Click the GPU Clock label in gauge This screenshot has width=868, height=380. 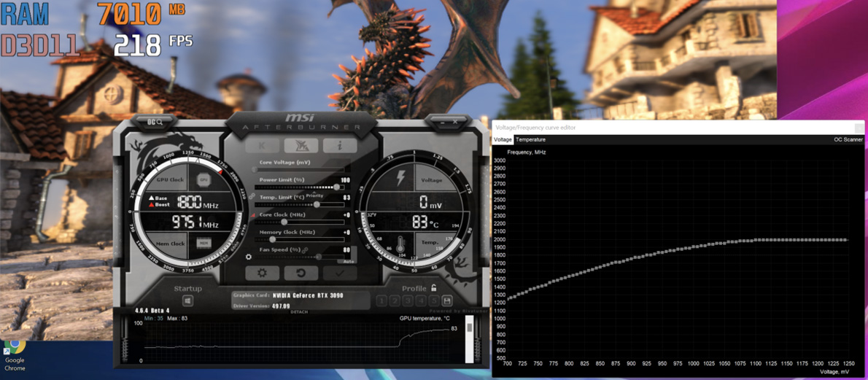tap(170, 180)
